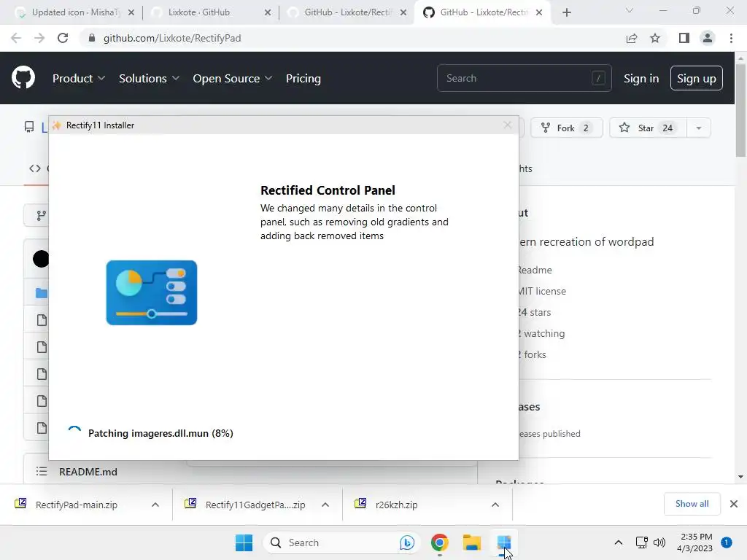
Task: Click the GitHub search field
Action: (524, 78)
